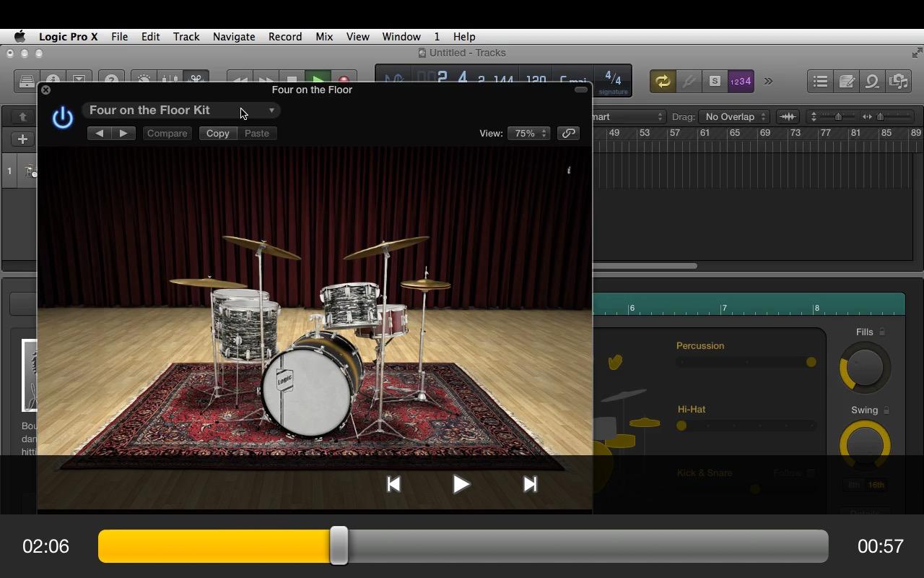Open the Mix menu
Image resolution: width=924 pixels, height=578 pixels.
tap(324, 37)
